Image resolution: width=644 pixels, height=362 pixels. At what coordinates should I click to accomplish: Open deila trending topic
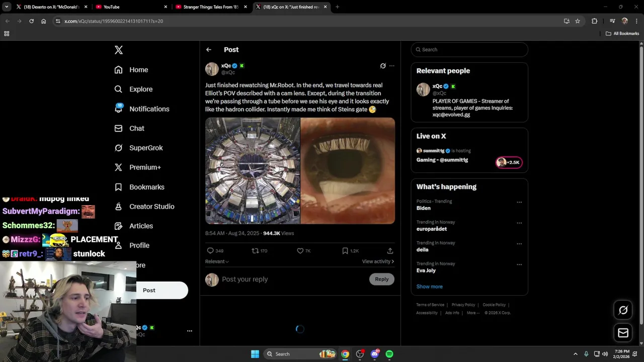tap(423, 249)
